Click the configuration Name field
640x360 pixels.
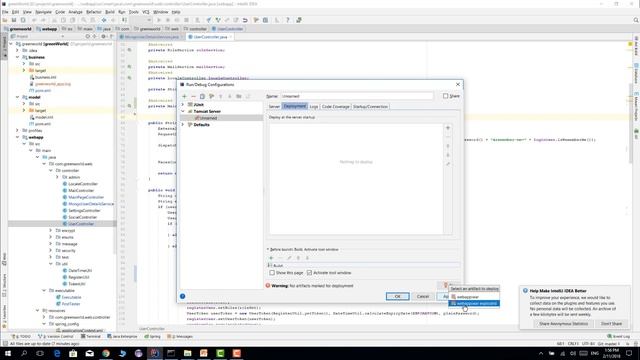coord(357,96)
